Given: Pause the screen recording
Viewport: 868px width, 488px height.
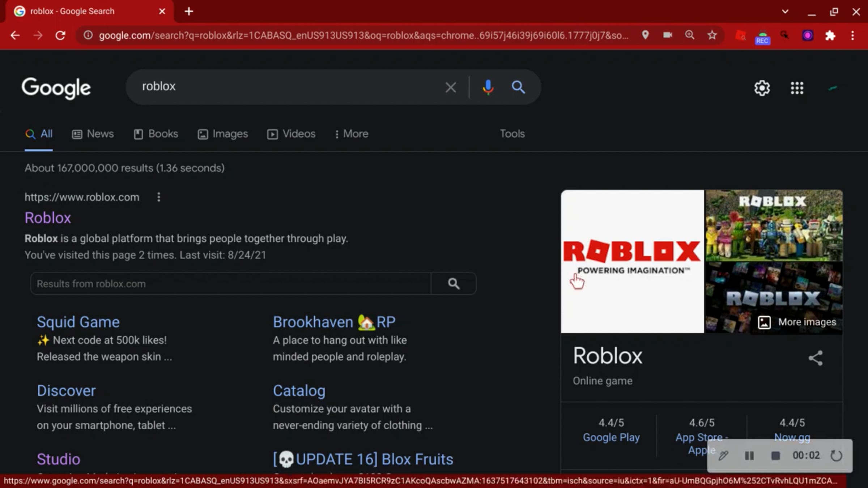Looking at the screenshot, I should point(749,455).
